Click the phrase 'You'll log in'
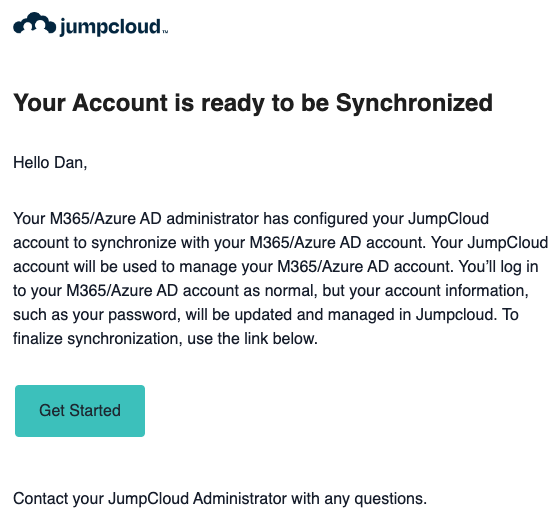The height and width of the screenshot is (519, 559). click(x=498, y=267)
